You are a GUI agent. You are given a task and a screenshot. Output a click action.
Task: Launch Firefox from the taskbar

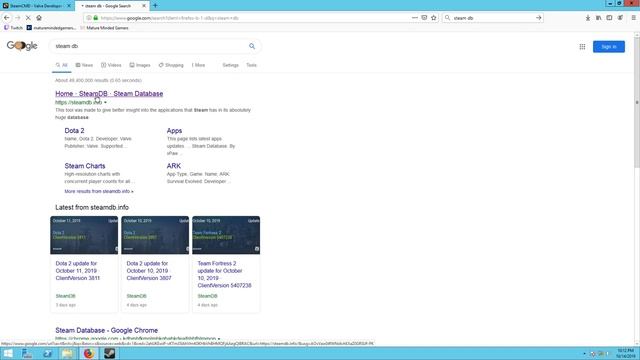pyautogui.click(x=89, y=353)
